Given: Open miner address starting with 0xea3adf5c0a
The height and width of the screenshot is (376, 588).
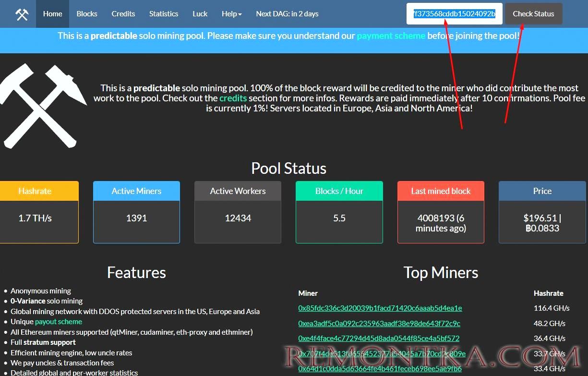Looking at the screenshot, I should pyautogui.click(x=379, y=324).
